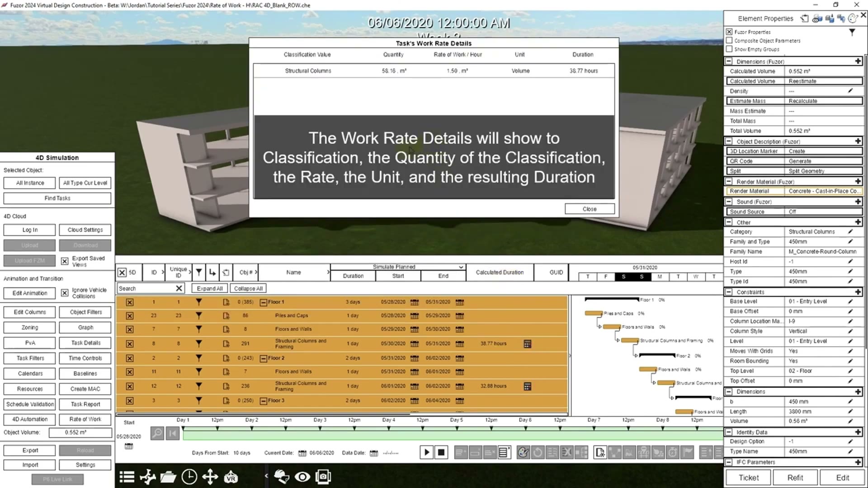The image size is (868, 488).
Task: Click the Ticket button
Action: [749, 478]
